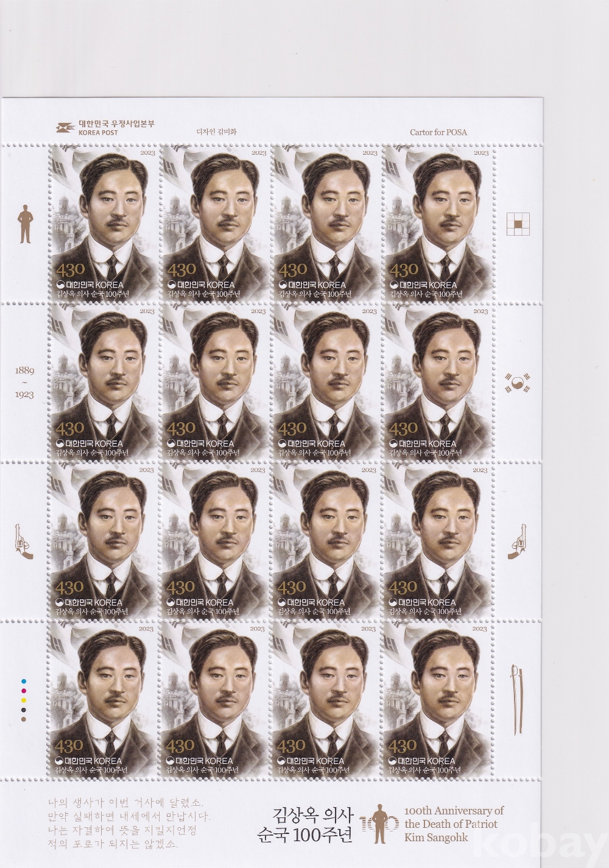This screenshot has width=609, height=868.
Task: Click the cyan printing color dot
Action: 24,680
